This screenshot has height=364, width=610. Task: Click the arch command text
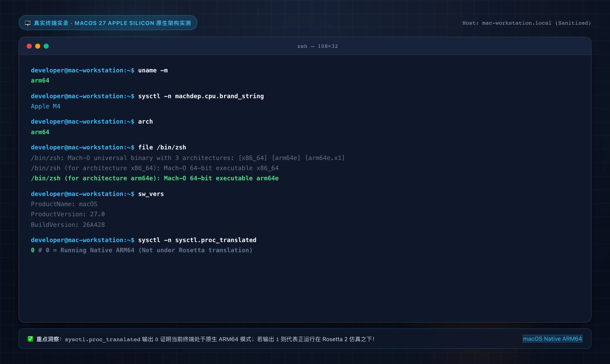145,122
